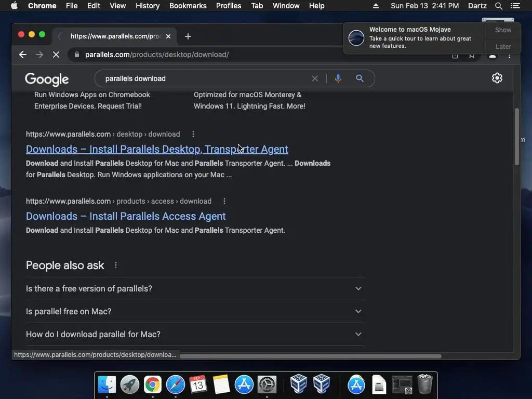Open the Bookmarks menu
This screenshot has width=532, height=399.
tap(188, 6)
